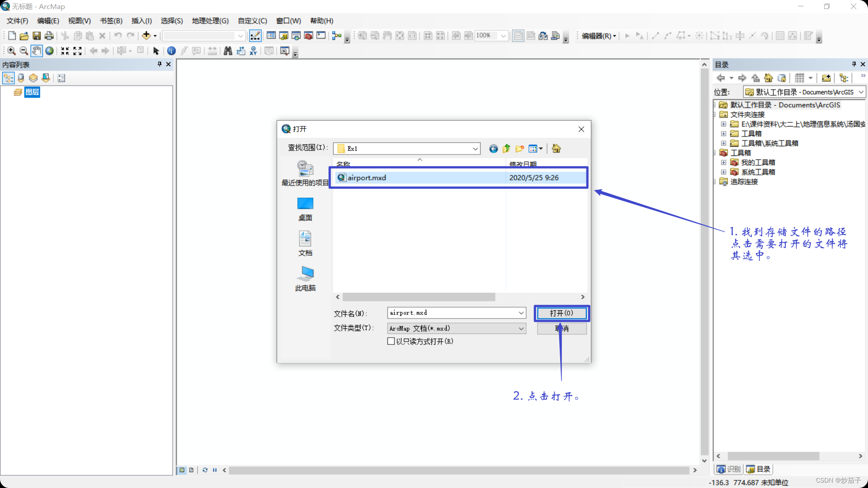Check the read-only open checkbox
The height and width of the screenshot is (488, 868).
391,341
